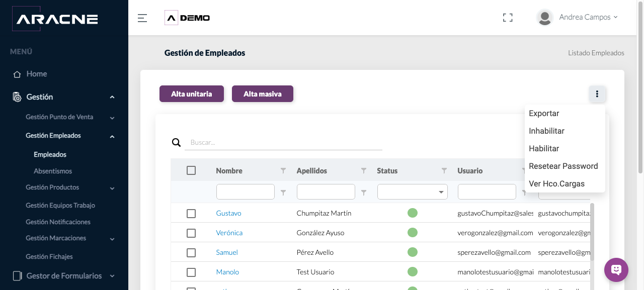Viewport: 644px width, 290px height.
Task: Click the verogonzalez@gmail.com Usuario cell
Action: [x=496, y=233]
